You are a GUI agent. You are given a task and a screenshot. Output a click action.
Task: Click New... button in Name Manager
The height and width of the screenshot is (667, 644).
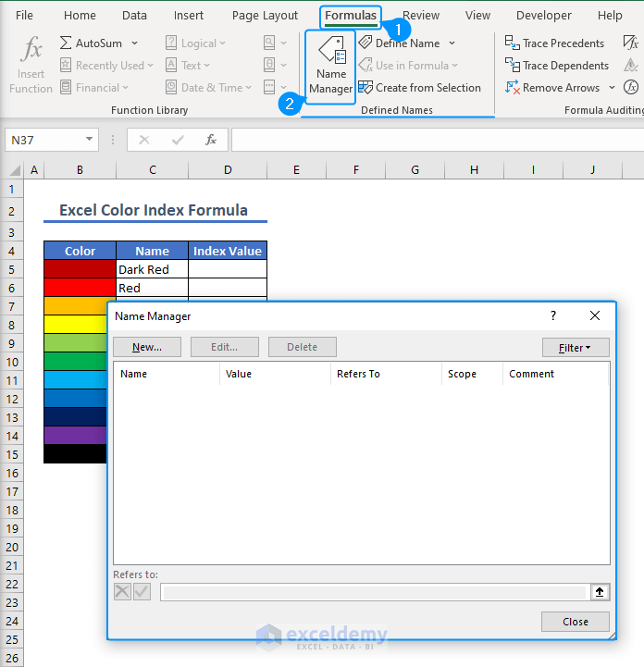(x=147, y=347)
